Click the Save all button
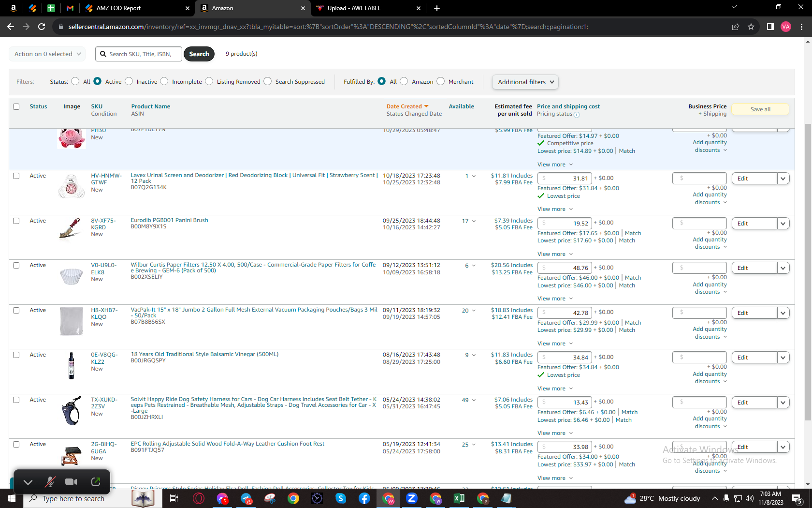This screenshot has height=508, width=812. pyautogui.click(x=760, y=109)
